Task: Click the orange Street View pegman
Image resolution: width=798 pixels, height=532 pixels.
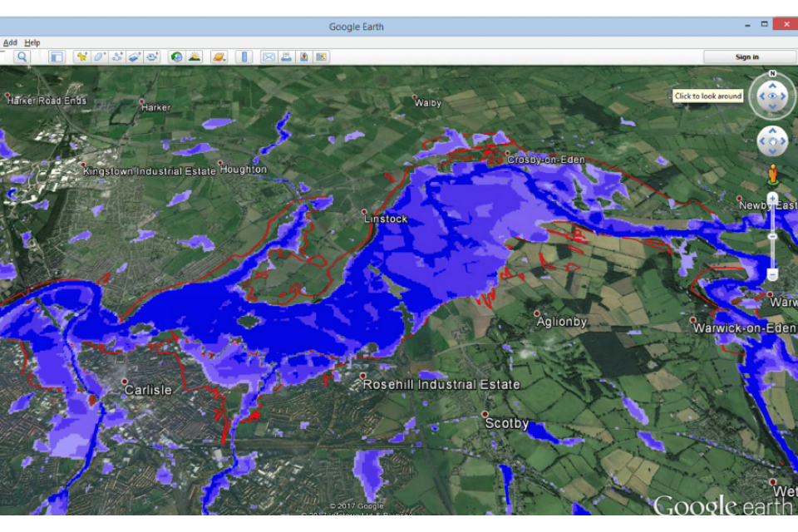Action: [x=772, y=174]
